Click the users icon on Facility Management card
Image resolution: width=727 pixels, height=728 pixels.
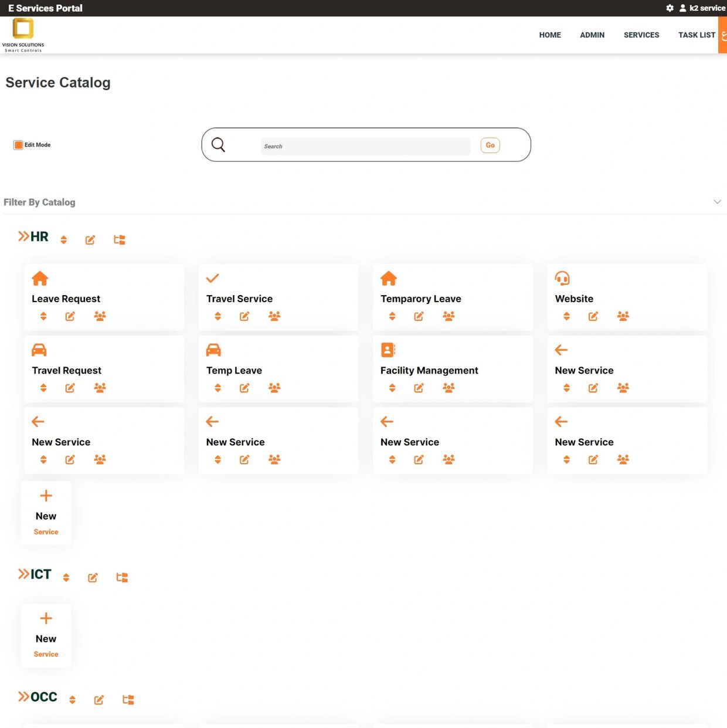coord(449,388)
